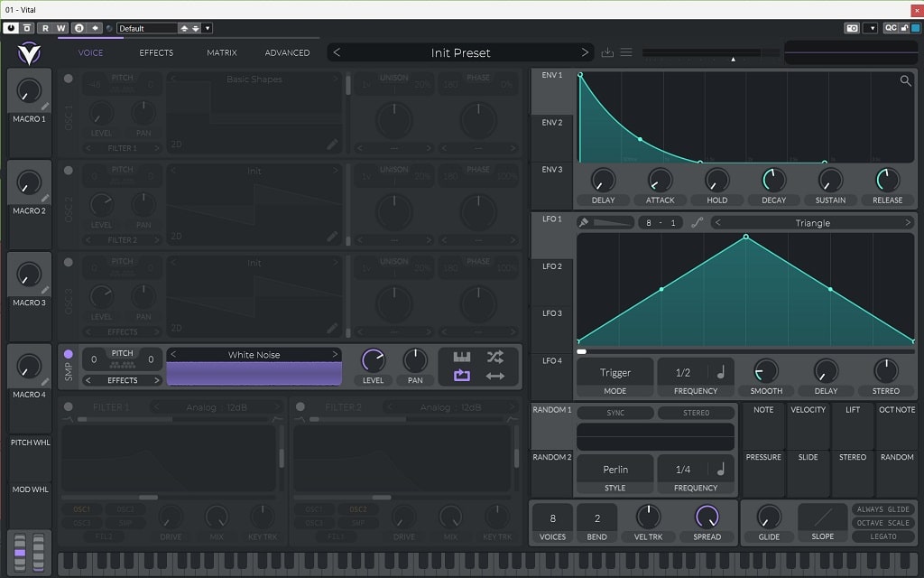Click the host camera snapshot icon
The image size is (924, 578).
click(852, 28)
